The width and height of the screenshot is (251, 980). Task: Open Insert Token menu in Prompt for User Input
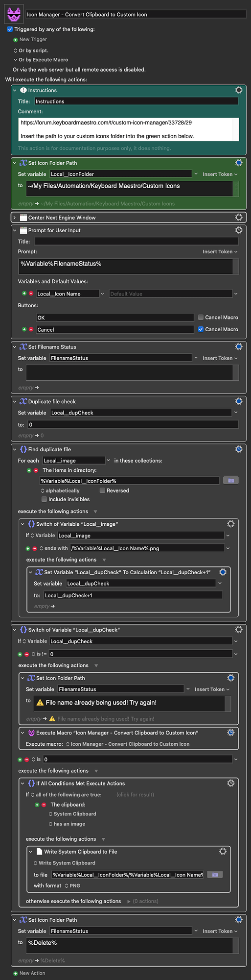220,251
